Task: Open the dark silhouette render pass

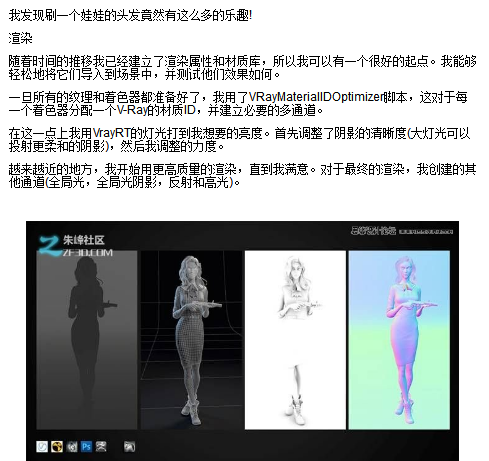Action: 87,340
